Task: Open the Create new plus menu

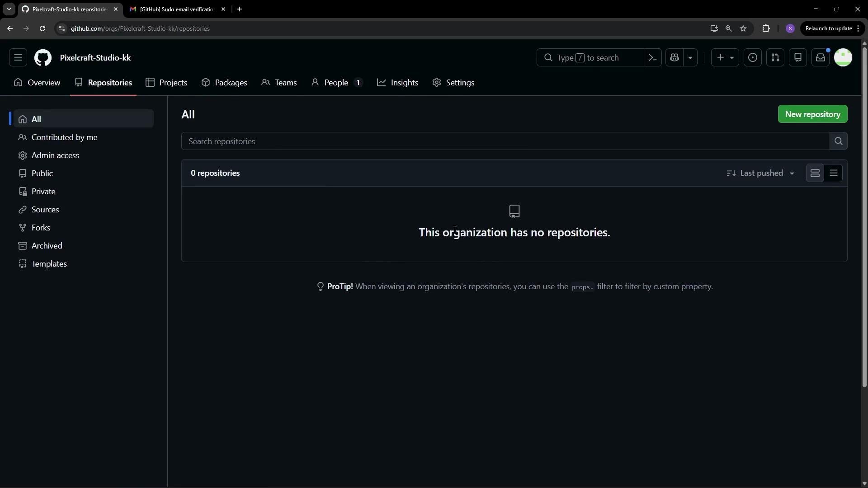Action: click(725, 58)
